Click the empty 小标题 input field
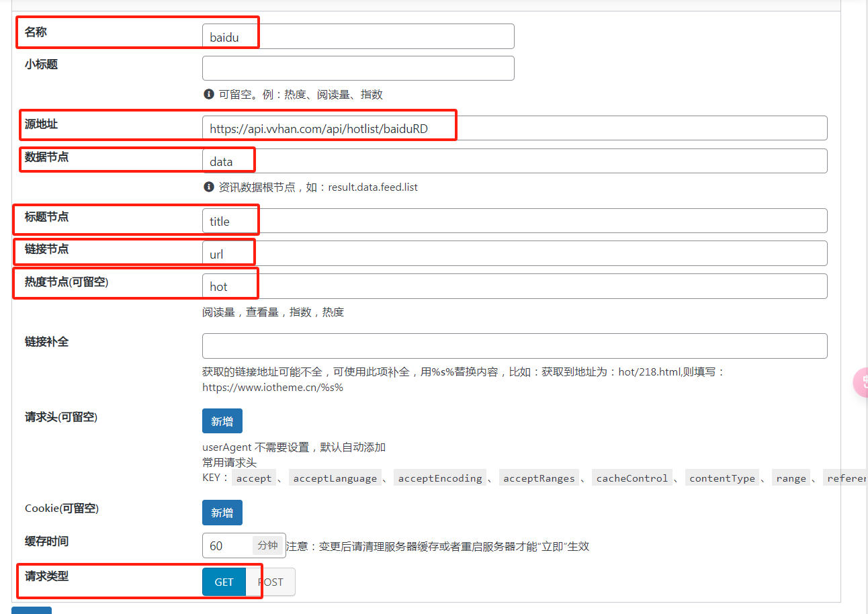868x614 pixels. click(357, 69)
